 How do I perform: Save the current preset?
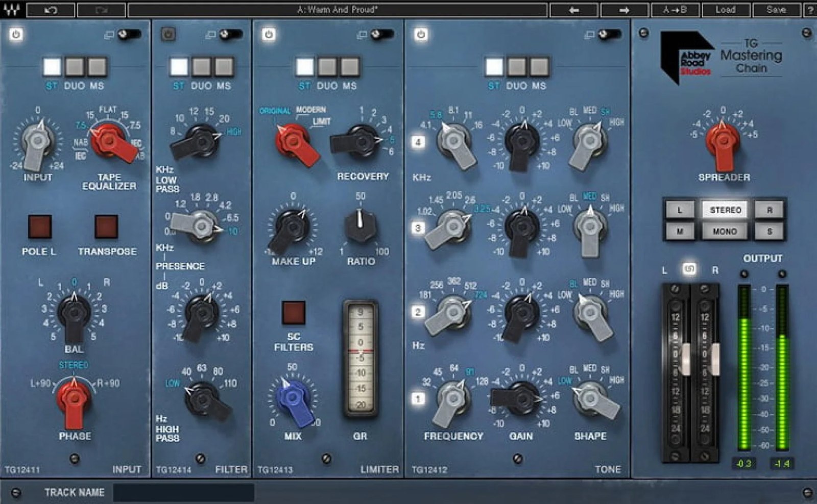pos(777,8)
